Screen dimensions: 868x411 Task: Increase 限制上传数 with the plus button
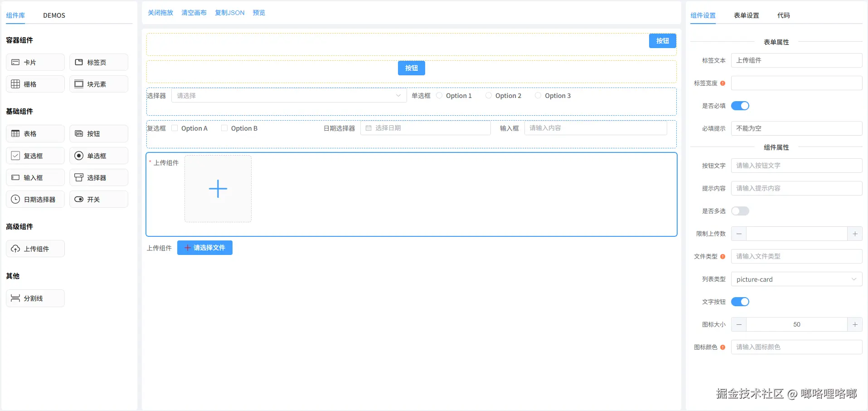855,234
